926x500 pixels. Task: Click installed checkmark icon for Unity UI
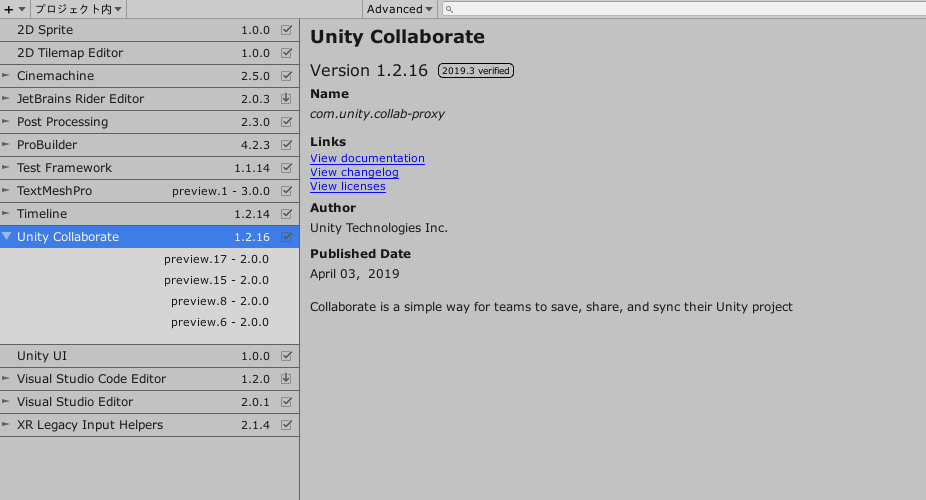286,356
